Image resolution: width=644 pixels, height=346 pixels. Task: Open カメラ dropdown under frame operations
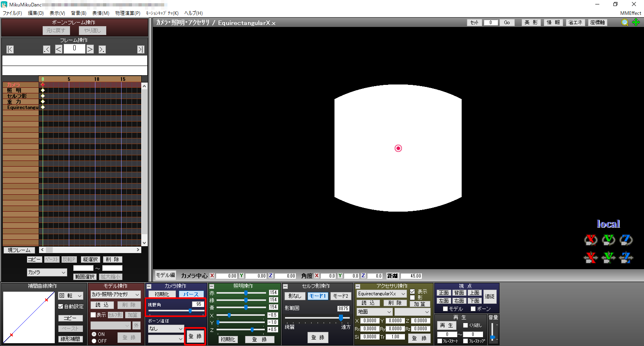tap(47, 272)
